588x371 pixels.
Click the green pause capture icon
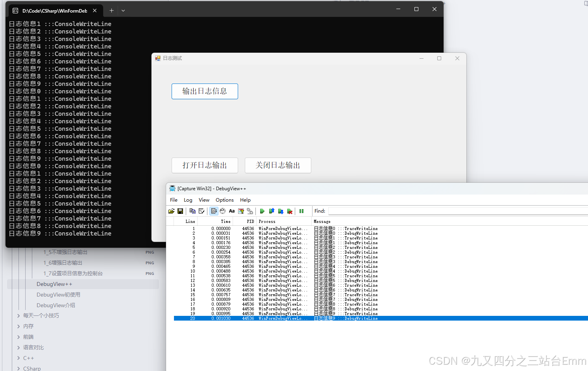click(301, 211)
